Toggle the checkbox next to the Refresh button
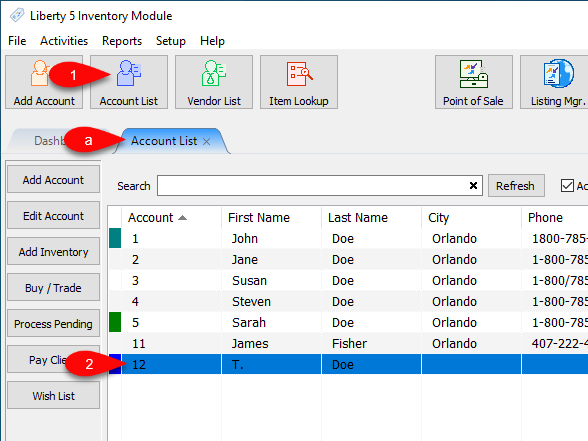Viewport: 588px width, 441px height. (x=567, y=185)
